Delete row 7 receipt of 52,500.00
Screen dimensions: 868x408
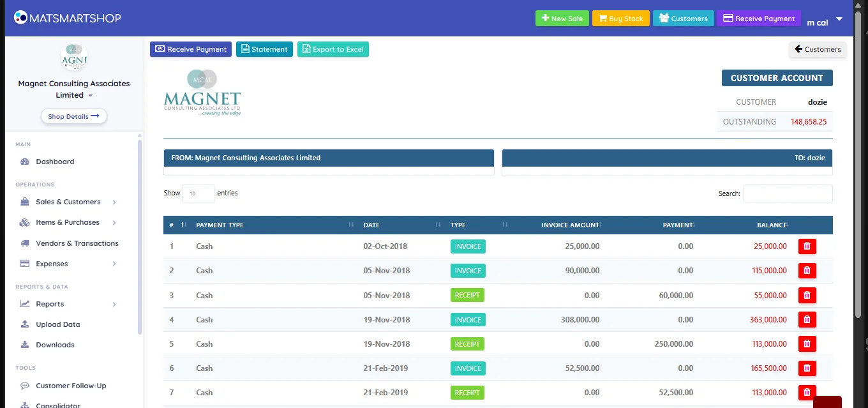tap(807, 393)
